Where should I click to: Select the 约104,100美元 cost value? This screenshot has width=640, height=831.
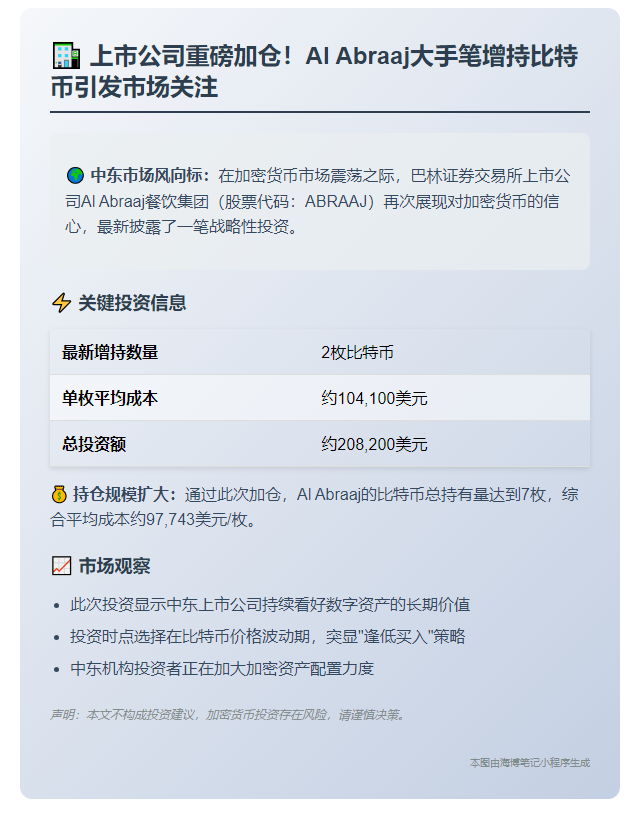click(x=374, y=398)
